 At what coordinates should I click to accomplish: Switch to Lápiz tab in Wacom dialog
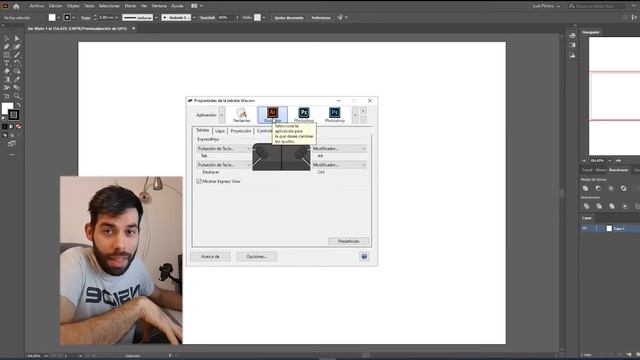coord(220,131)
